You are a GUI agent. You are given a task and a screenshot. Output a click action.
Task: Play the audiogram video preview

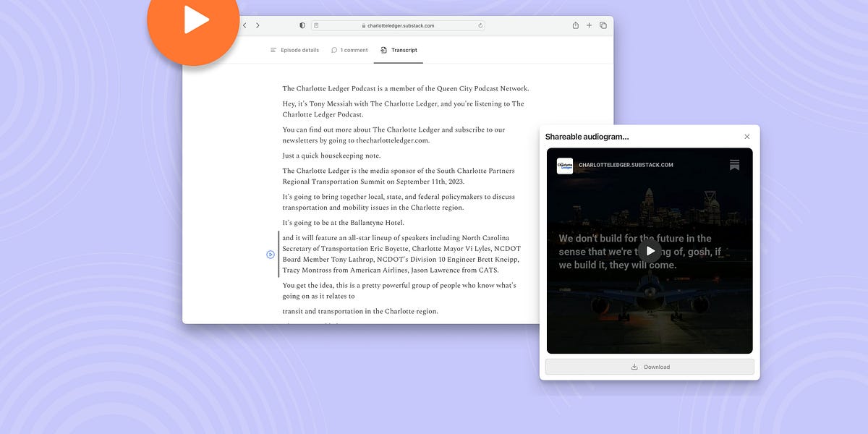pyautogui.click(x=650, y=251)
